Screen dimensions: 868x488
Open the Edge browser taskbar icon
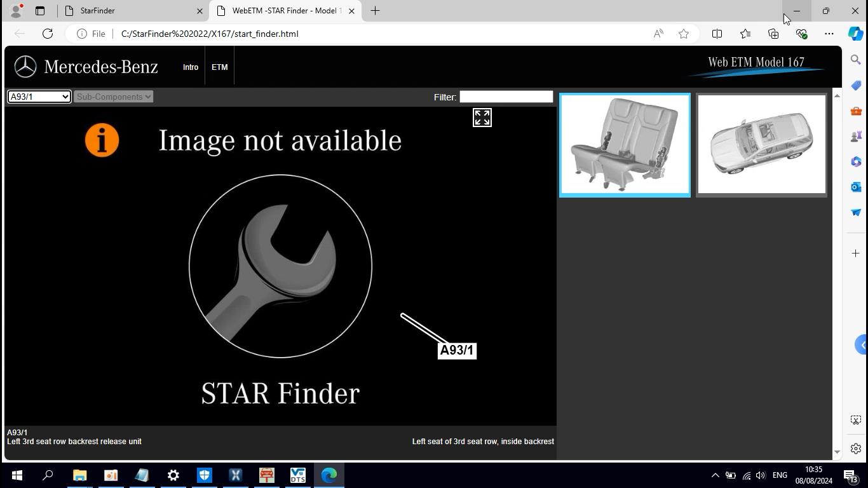coord(329,475)
